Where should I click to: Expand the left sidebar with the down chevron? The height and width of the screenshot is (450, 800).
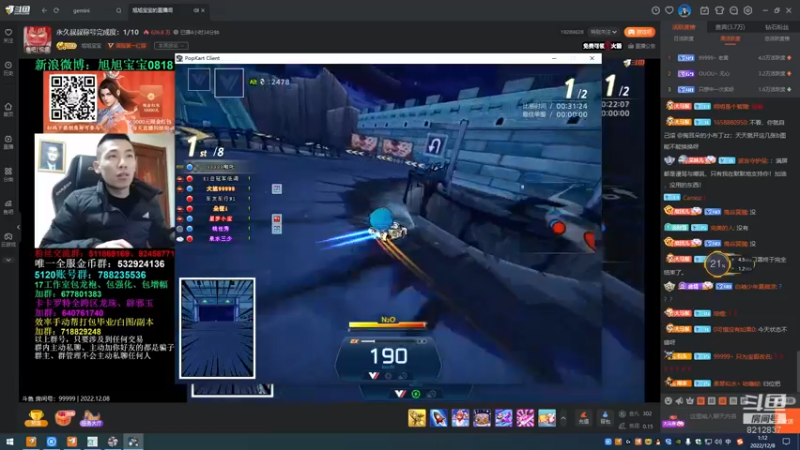8,260
